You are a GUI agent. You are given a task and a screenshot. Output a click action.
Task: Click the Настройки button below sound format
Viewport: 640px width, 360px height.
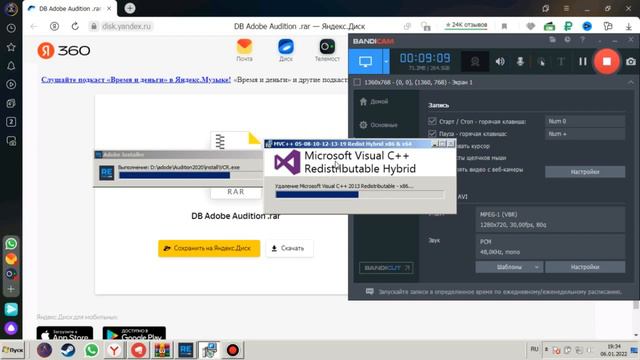[x=585, y=267]
